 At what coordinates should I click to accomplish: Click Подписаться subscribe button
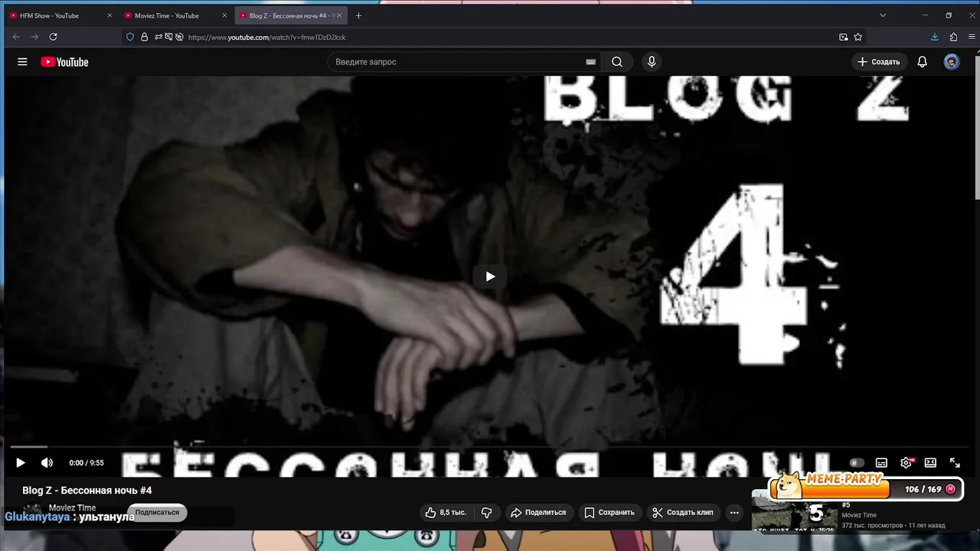157,513
